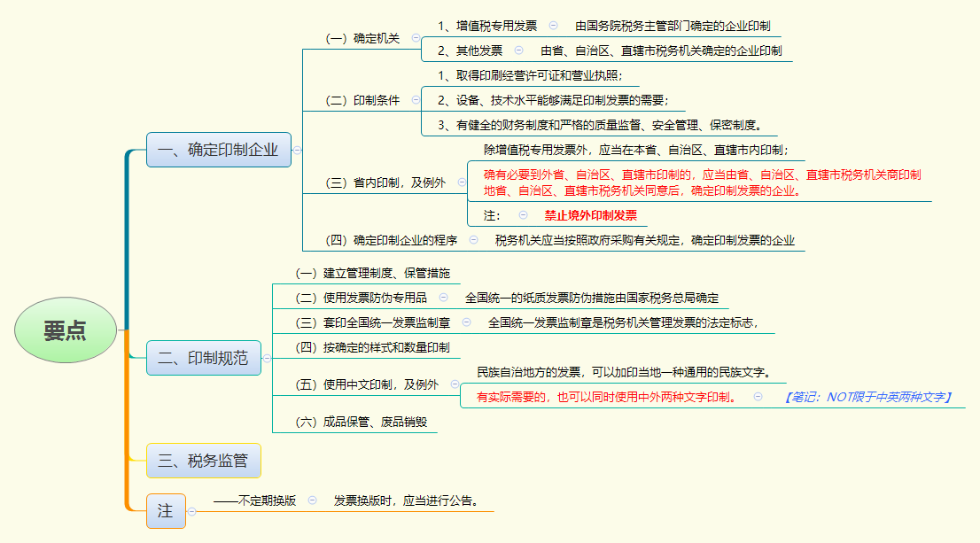Collapse 1、增值税专用发票 child node
980x543 pixels.
[553, 26]
